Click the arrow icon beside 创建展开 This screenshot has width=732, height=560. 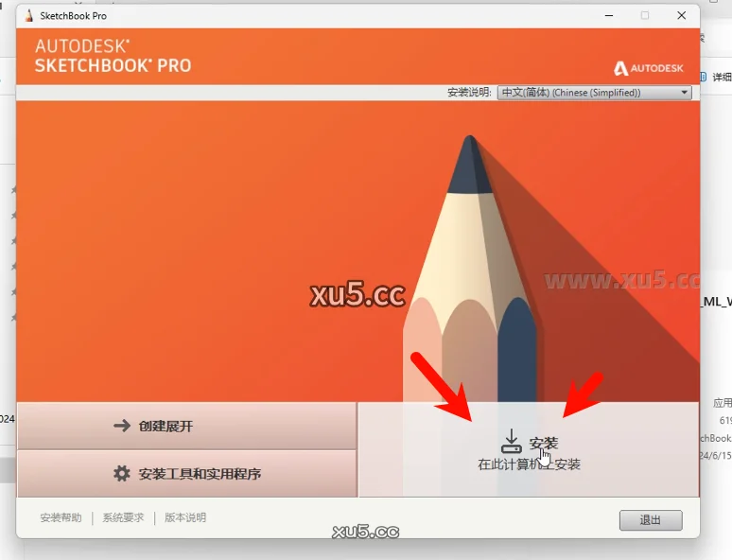122,426
